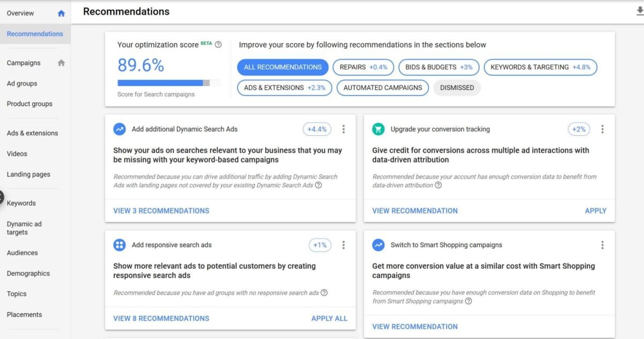
Task: Select All Recommendations filter
Action: tap(283, 67)
